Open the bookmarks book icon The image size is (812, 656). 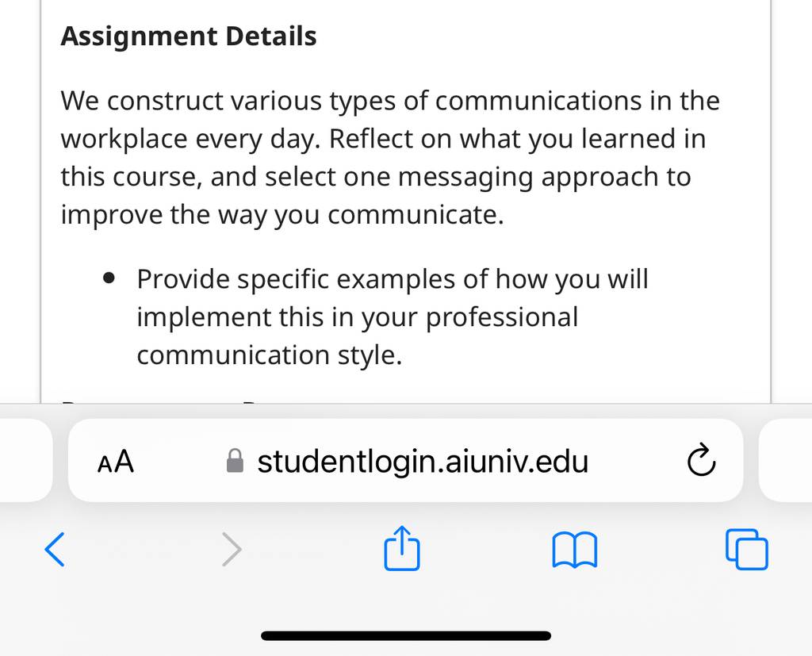point(575,550)
